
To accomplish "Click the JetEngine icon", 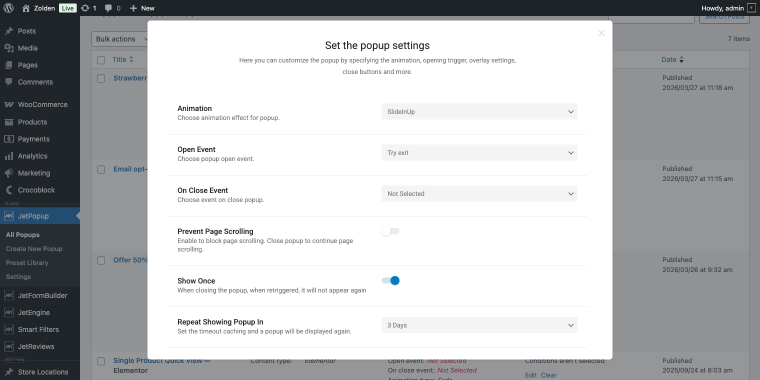I will point(9,313).
